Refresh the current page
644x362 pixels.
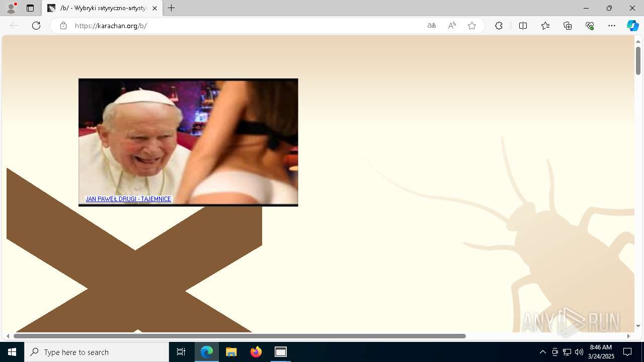coord(36,26)
